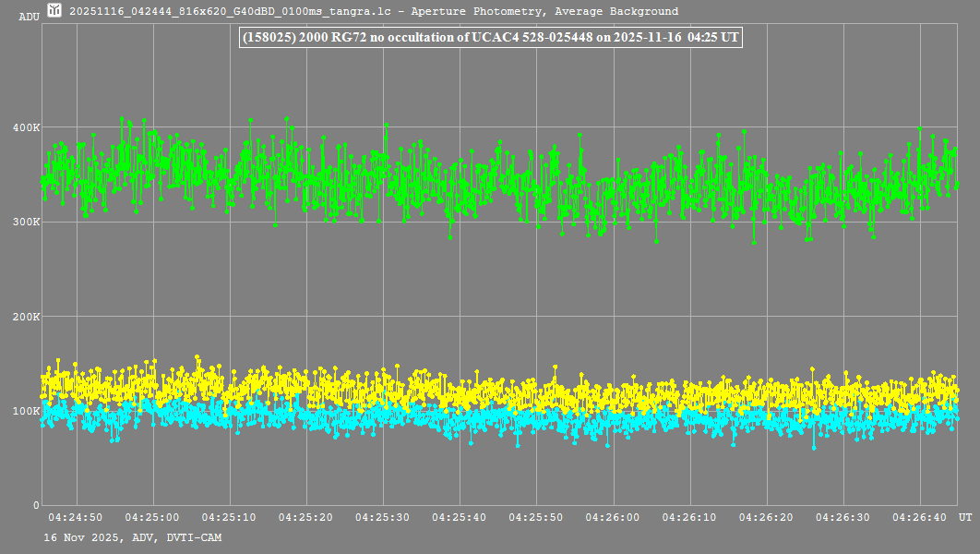This screenshot has width=980, height=554.
Task: Select the 04:25:00 time axis label
Action: [151, 519]
